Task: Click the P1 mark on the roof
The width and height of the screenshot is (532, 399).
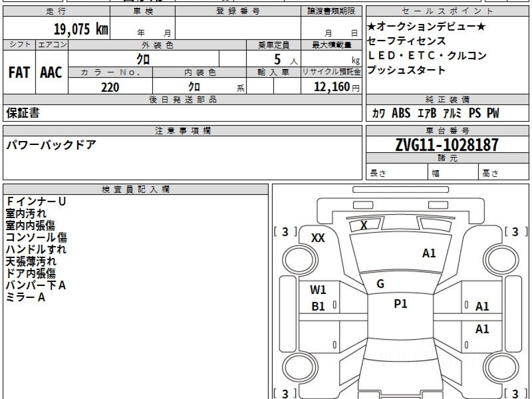Action: 401,304
